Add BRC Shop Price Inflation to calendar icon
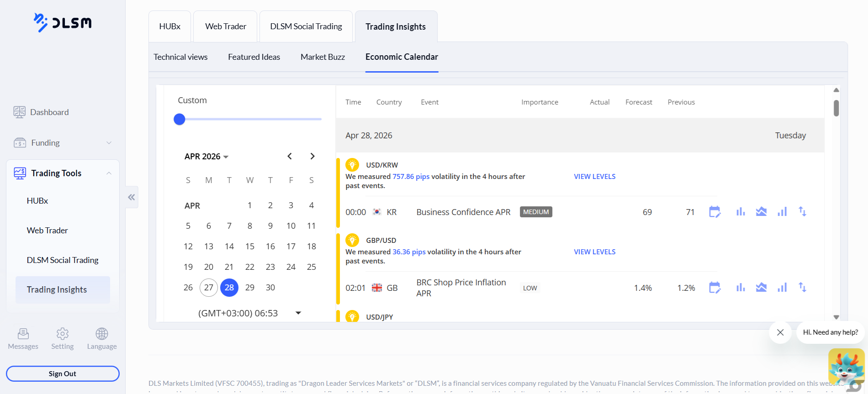 (x=715, y=288)
